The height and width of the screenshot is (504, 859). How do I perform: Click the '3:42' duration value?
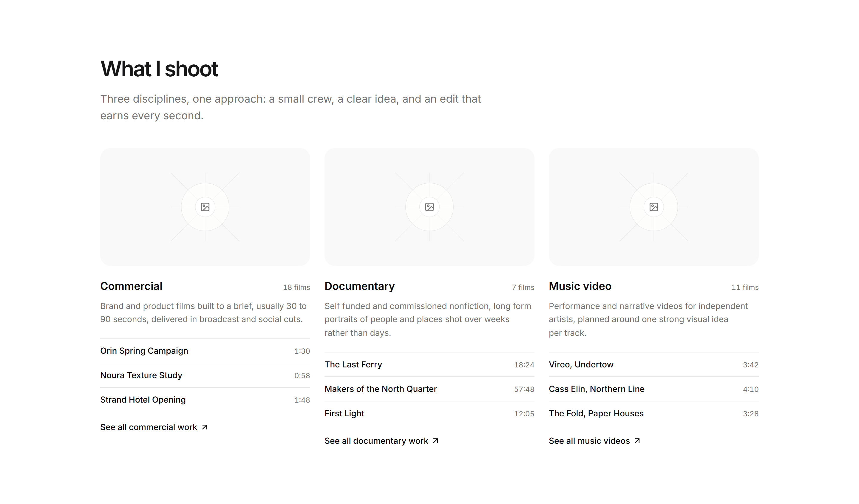pos(751,365)
